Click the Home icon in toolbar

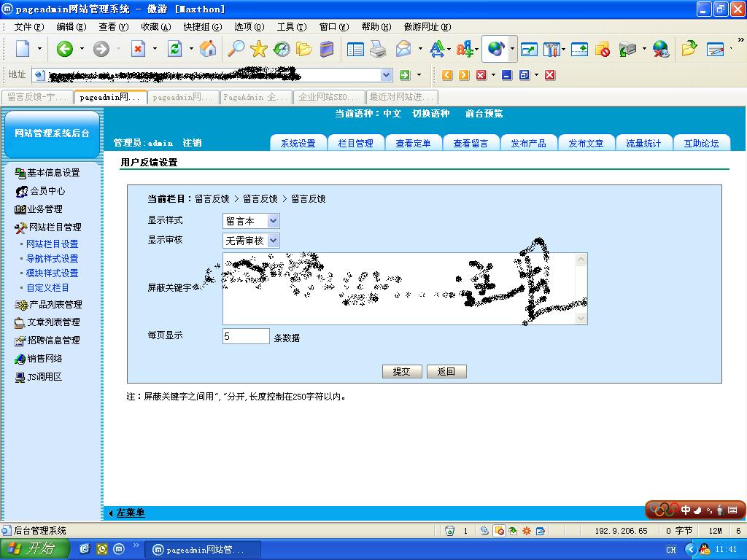[208, 49]
